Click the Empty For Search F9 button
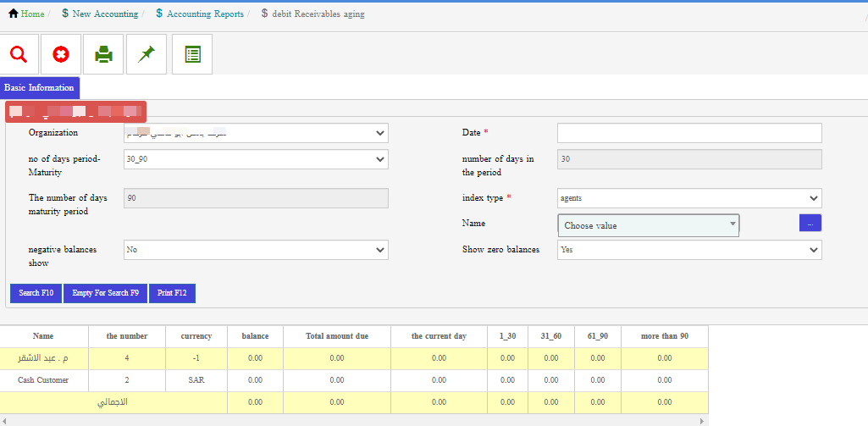Viewport: 868px width, 426px height. 105,293
